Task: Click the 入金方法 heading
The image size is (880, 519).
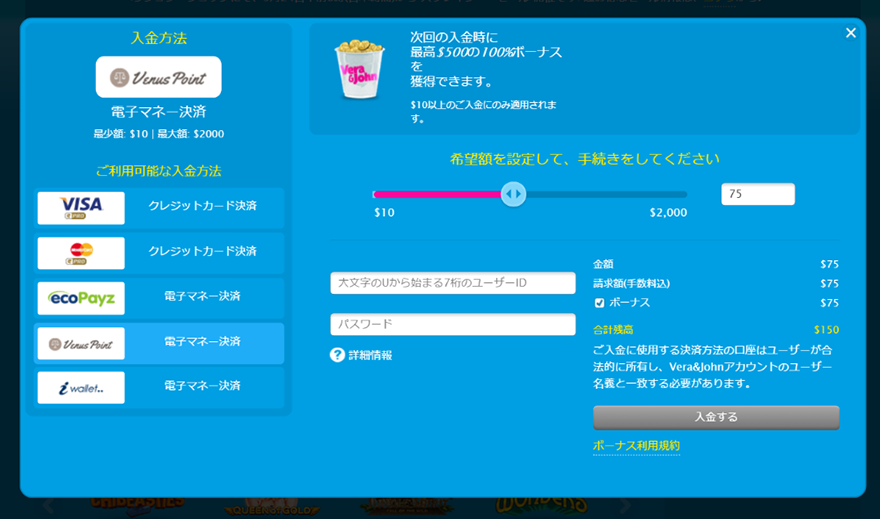Action: [x=159, y=38]
